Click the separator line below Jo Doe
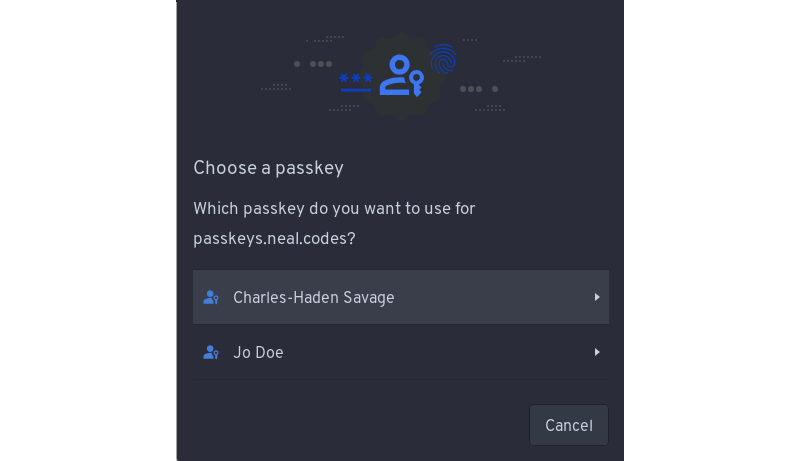Viewport: 800px width, 461px height. click(x=401, y=380)
